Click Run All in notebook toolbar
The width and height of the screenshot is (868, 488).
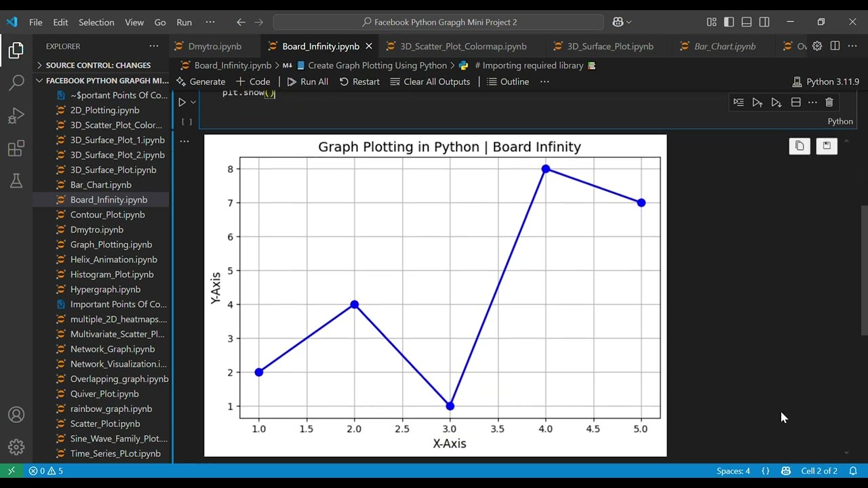[307, 81]
